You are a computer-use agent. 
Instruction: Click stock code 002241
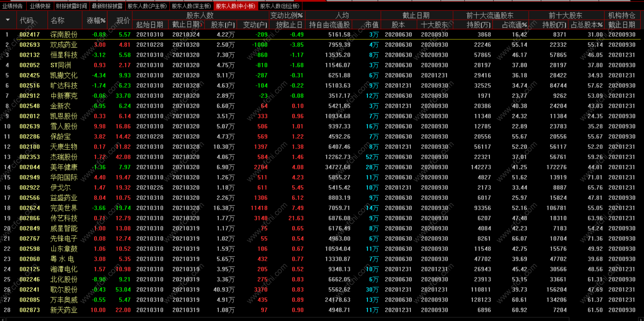coord(30,290)
